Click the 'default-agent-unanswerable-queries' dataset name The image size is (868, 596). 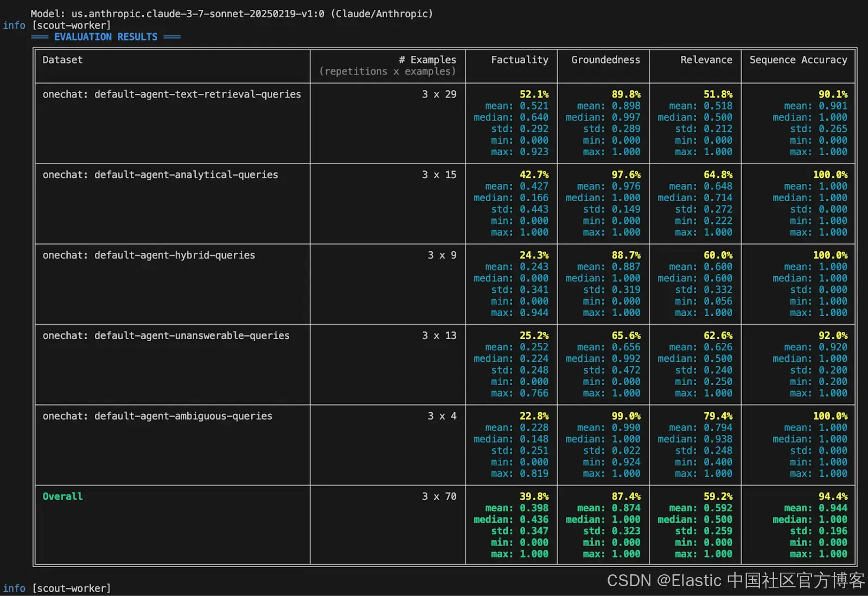[x=192, y=336]
